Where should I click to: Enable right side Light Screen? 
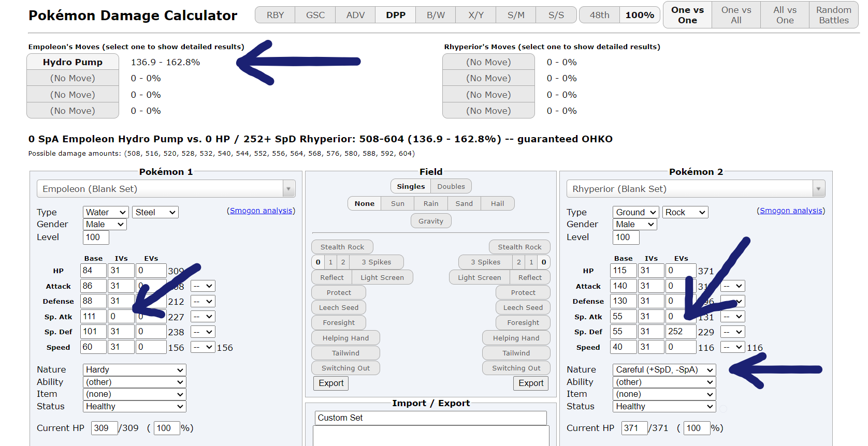click(x=479, y=277)
